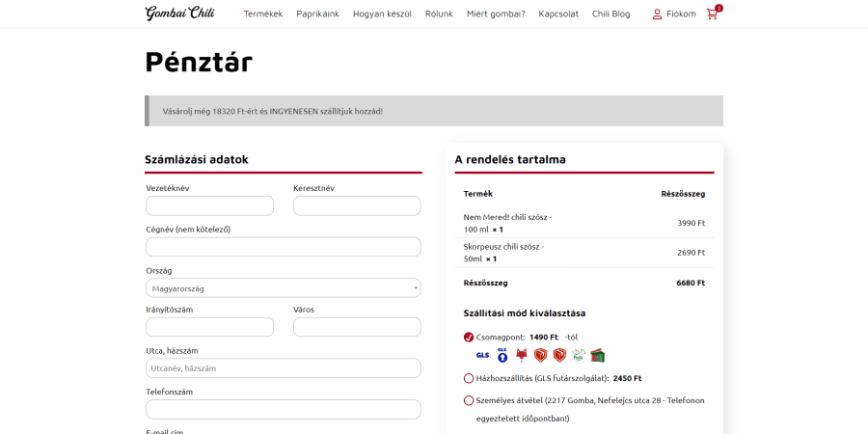Click the Termék column header
The image size is (868, 434).
[x=477, y=194]
